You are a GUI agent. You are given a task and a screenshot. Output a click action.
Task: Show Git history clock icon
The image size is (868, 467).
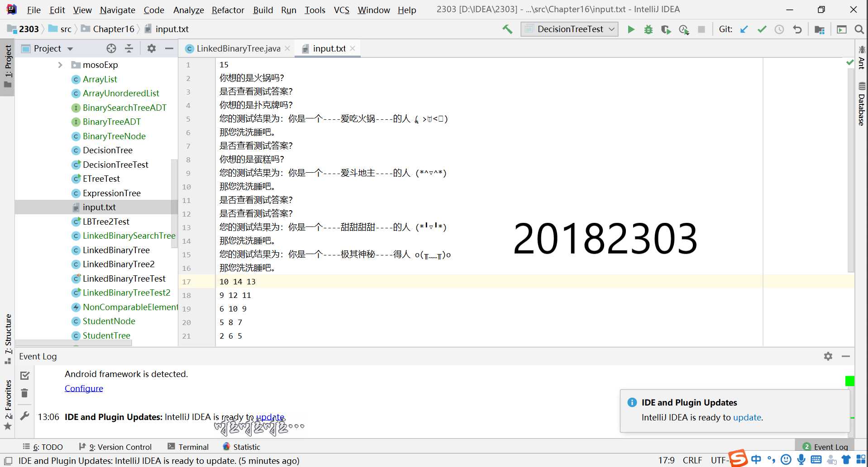779,29
